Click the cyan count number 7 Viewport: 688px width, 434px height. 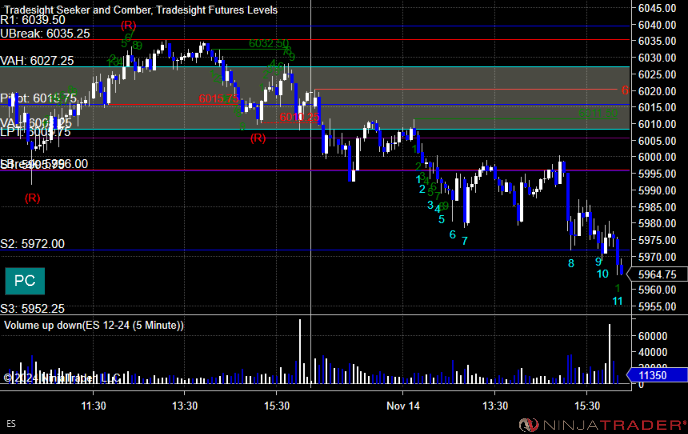coord(464,241)
